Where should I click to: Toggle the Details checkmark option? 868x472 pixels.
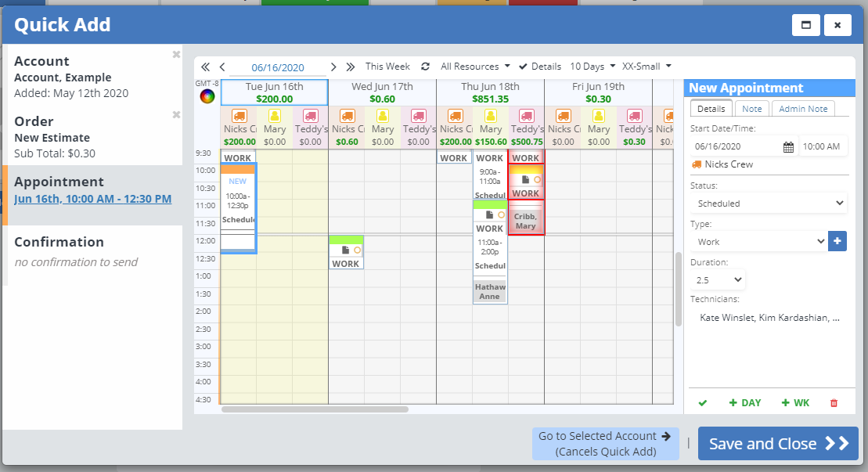(539, 67)
